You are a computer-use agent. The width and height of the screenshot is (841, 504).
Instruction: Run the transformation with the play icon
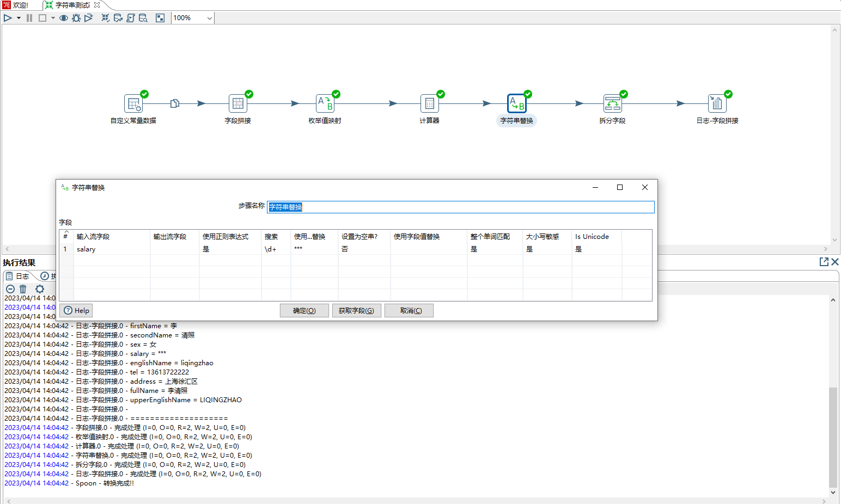[x=8, y=18]
